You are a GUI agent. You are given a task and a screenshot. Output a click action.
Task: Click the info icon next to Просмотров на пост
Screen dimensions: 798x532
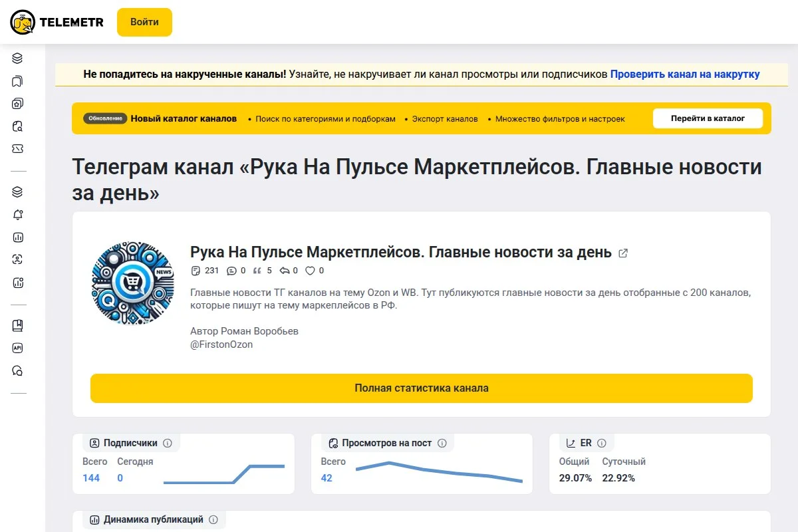click(x=442, y=443)
